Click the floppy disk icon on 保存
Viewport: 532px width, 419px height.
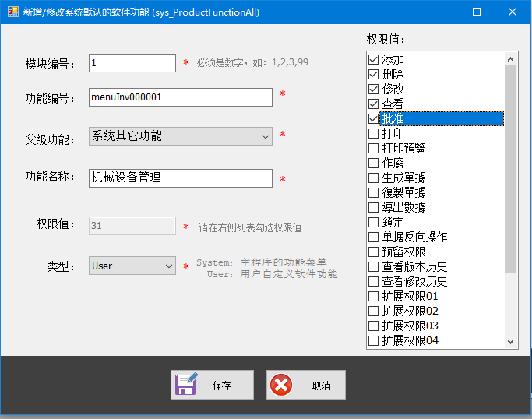point(186,385)
